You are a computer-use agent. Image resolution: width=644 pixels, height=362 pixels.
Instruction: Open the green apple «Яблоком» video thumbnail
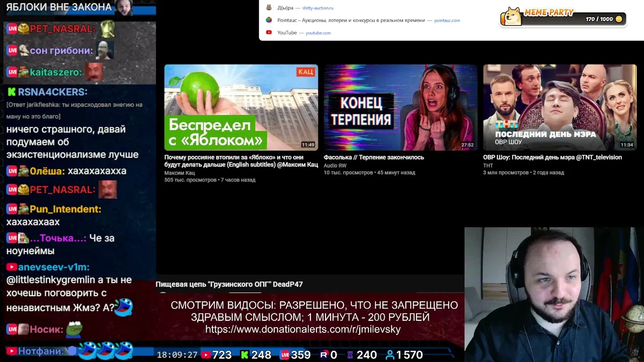241,108
